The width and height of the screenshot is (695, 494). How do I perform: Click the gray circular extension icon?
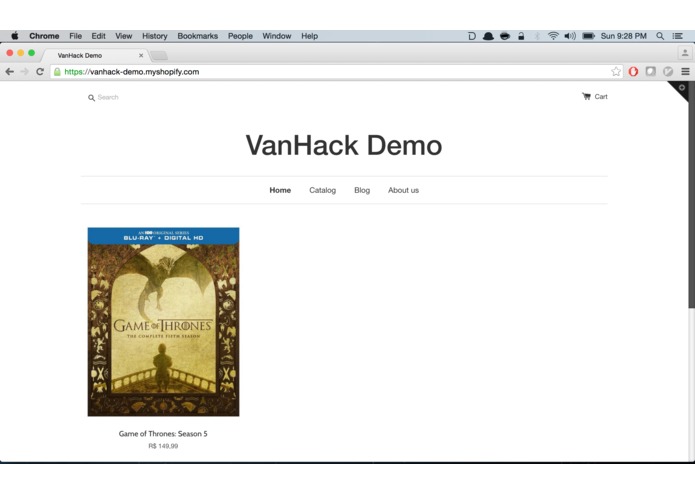pyautogui.click(x=668, y=71)
